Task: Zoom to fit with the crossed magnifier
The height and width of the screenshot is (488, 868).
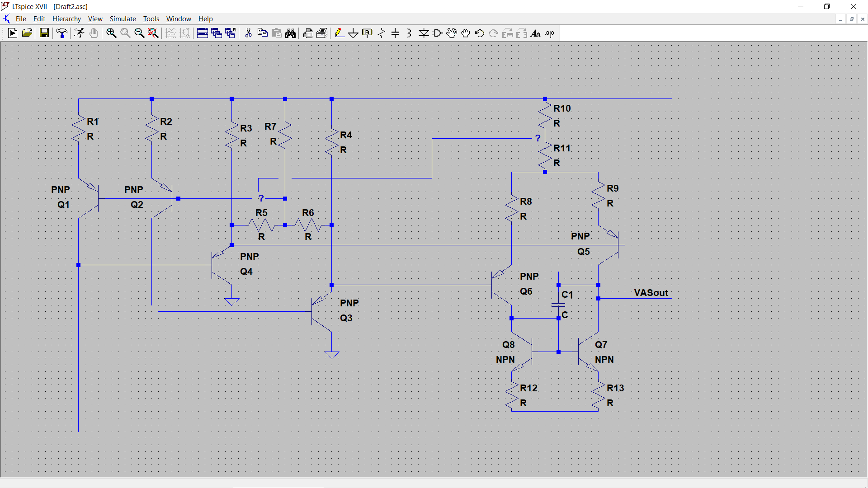Action: point(153,33)
